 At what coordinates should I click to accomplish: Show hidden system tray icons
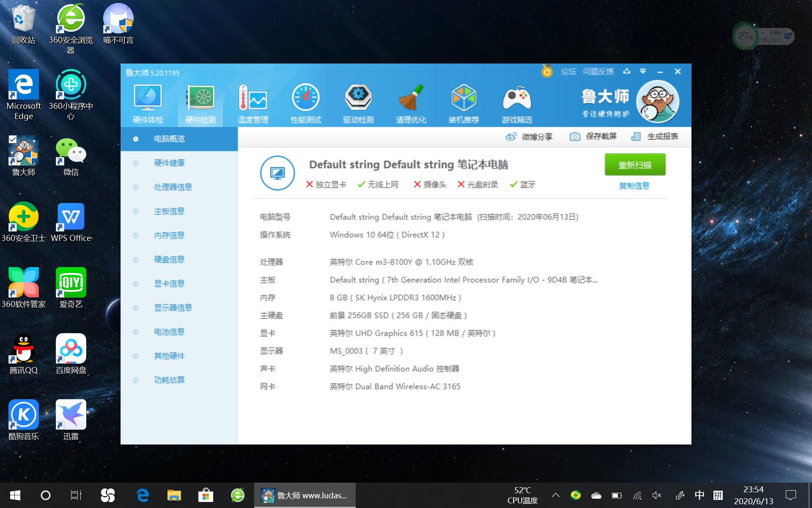pos(556,495)
